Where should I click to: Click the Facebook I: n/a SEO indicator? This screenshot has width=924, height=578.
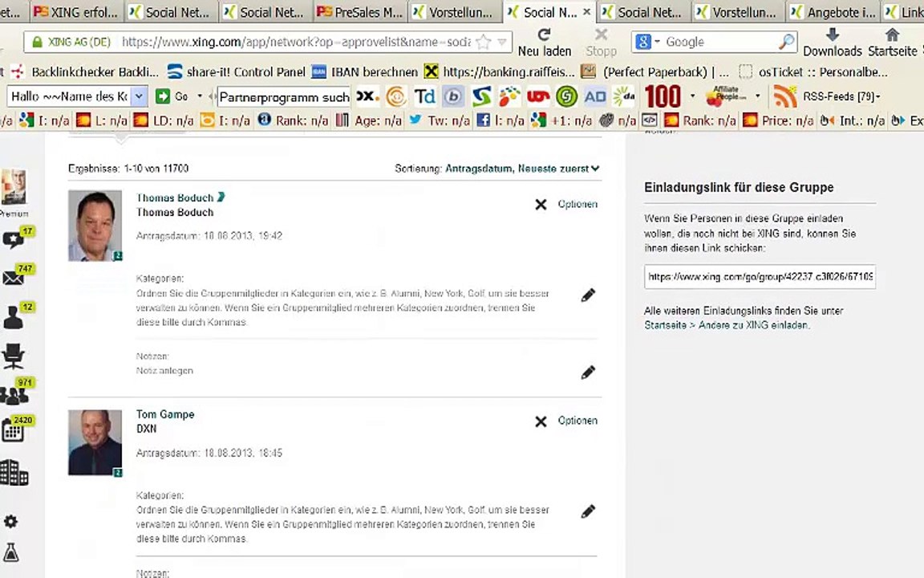tap(500, 120)
